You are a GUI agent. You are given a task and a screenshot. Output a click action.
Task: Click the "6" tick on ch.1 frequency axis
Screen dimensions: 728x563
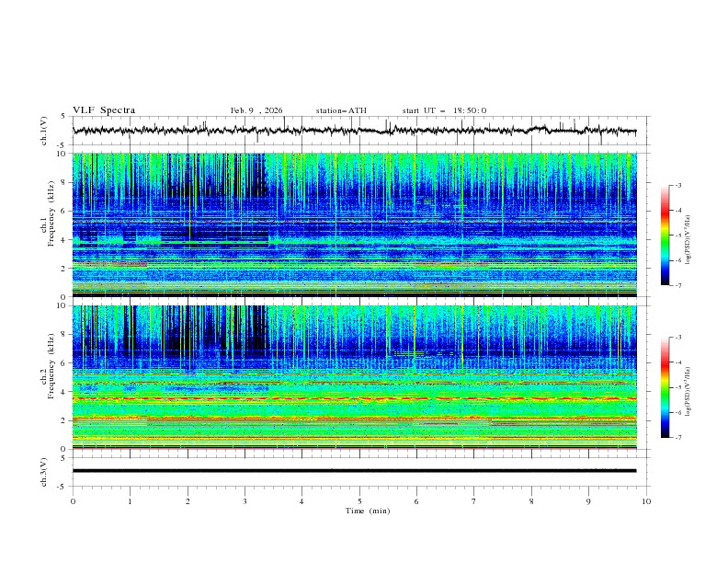click(63, 211)
